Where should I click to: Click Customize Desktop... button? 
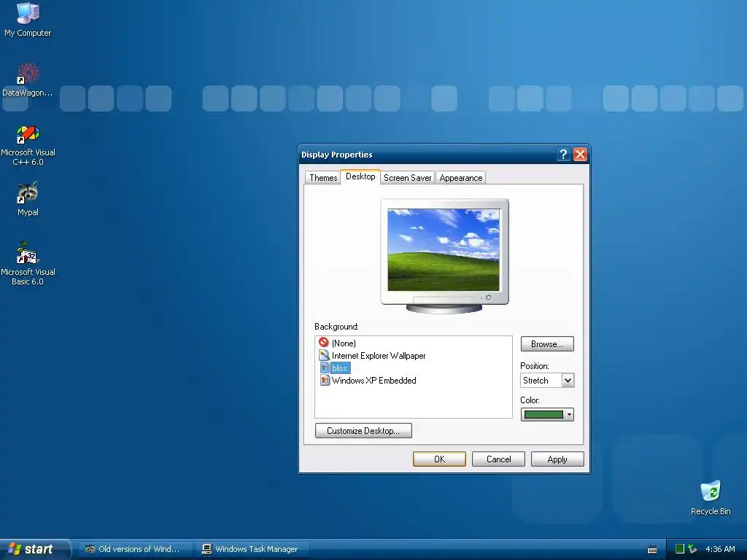(363, 430)
